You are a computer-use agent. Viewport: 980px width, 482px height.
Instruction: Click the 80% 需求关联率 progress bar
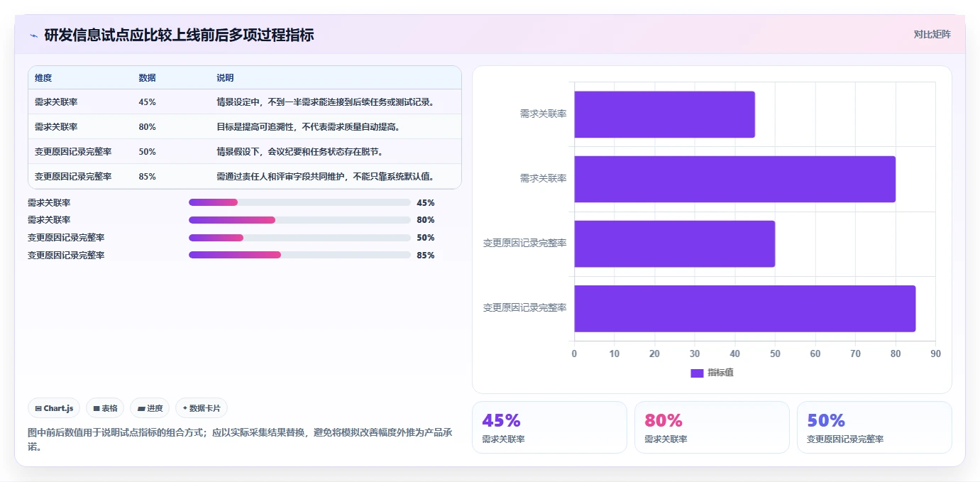299,220
